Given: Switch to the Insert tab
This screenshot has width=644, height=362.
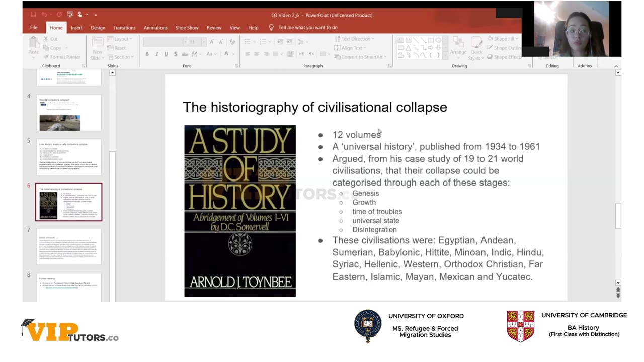Looking at the screenshot, I should click(76, 28).
